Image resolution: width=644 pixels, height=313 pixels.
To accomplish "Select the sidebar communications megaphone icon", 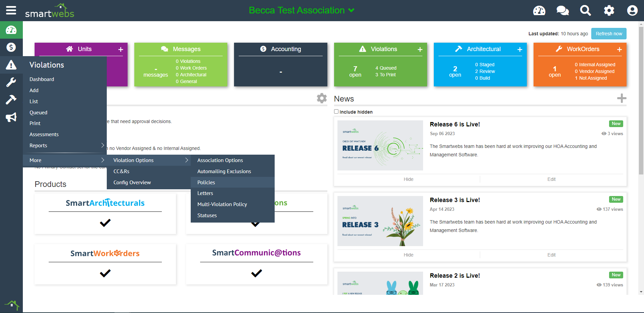I will (11, 117).
